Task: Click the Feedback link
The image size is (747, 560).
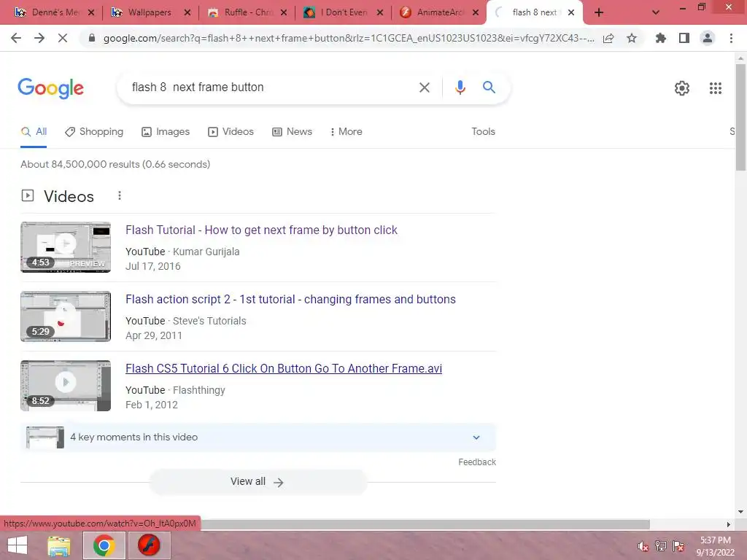Action: coord(477,462)
